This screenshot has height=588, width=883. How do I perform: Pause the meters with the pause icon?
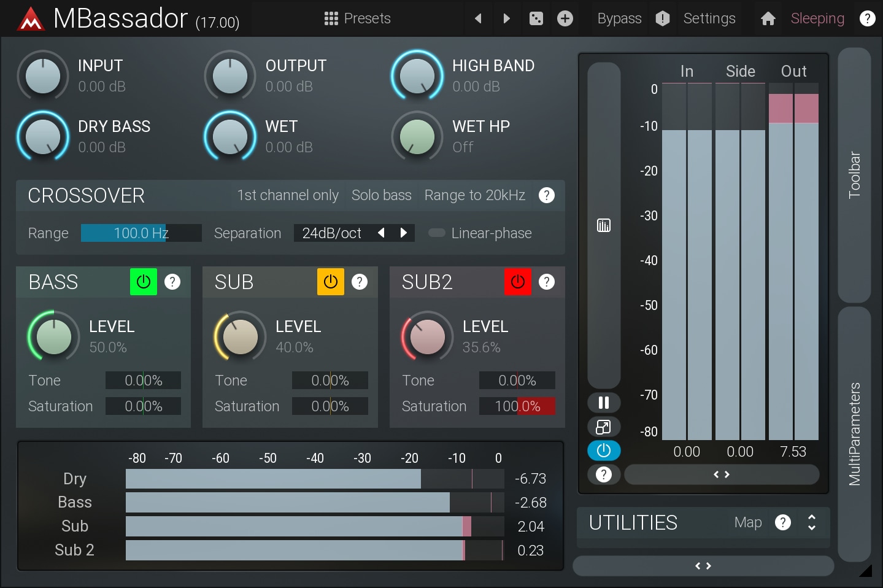[604, 403]
